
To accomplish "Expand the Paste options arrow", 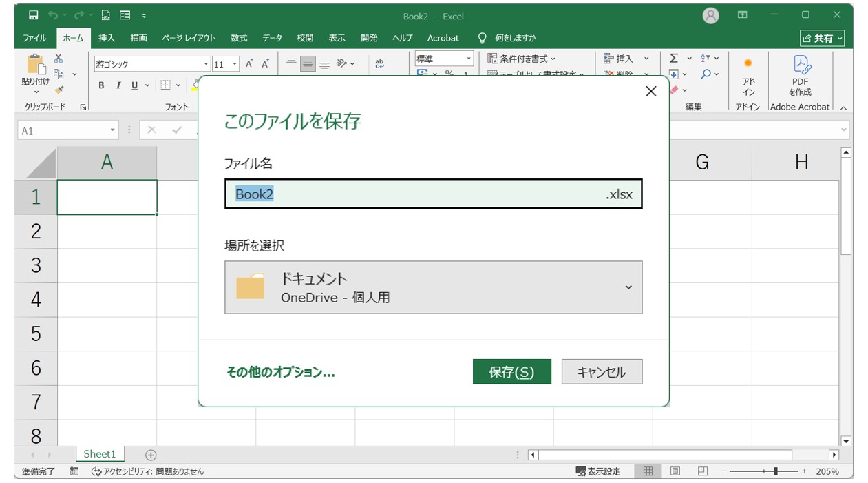I will click(35, 92).
